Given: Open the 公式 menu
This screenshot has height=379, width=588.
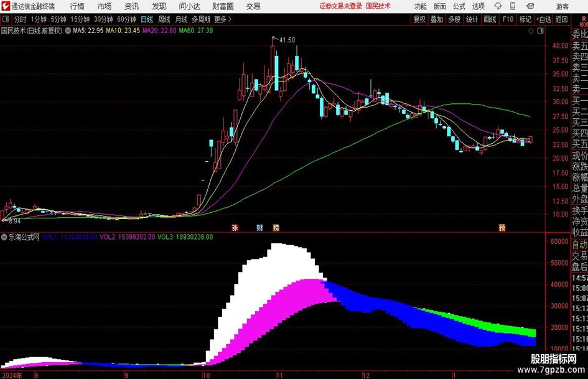Looking at the screenshot, I should click(x=459, y=6).
